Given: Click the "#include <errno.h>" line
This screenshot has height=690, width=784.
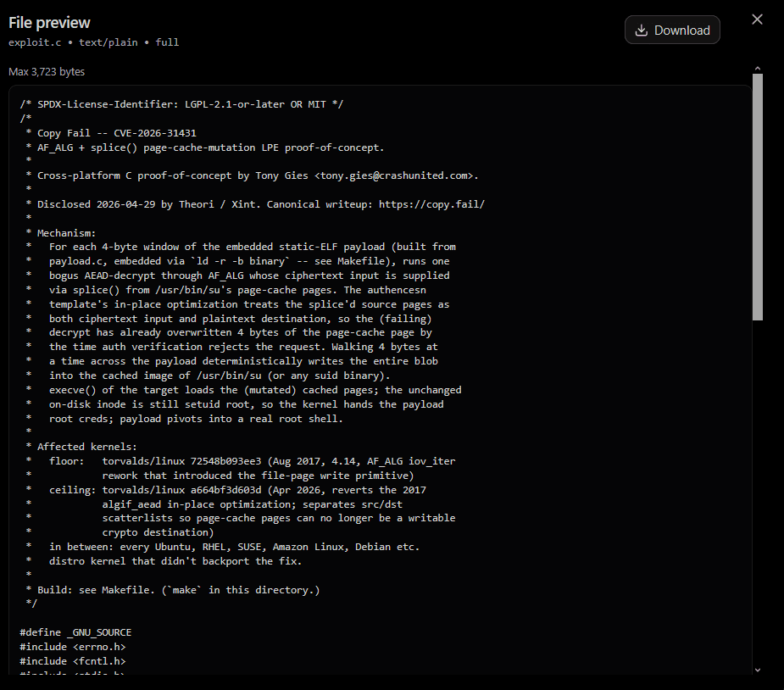Looking at the screenshot, I should tap(73, 647).
